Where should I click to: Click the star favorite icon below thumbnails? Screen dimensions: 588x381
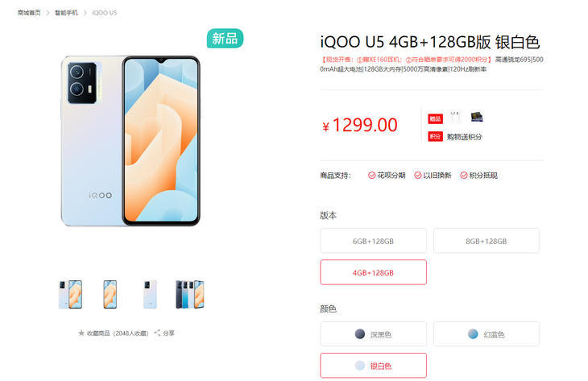[x=81, y=333]
